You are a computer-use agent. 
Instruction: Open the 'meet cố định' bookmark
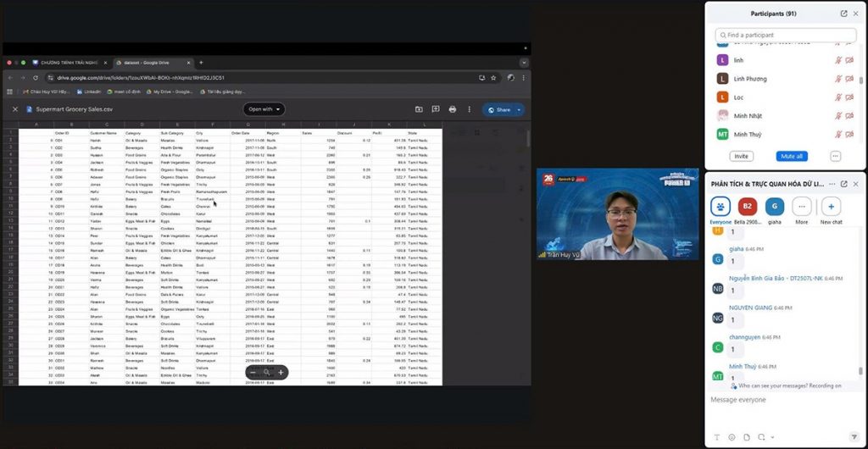pyautogui.click(x=124, y=91)
